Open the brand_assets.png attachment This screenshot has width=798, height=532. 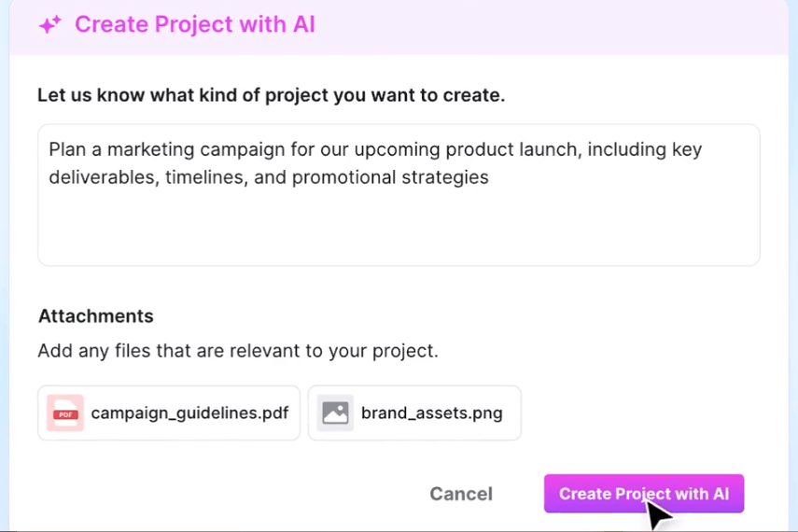(414, 413)
